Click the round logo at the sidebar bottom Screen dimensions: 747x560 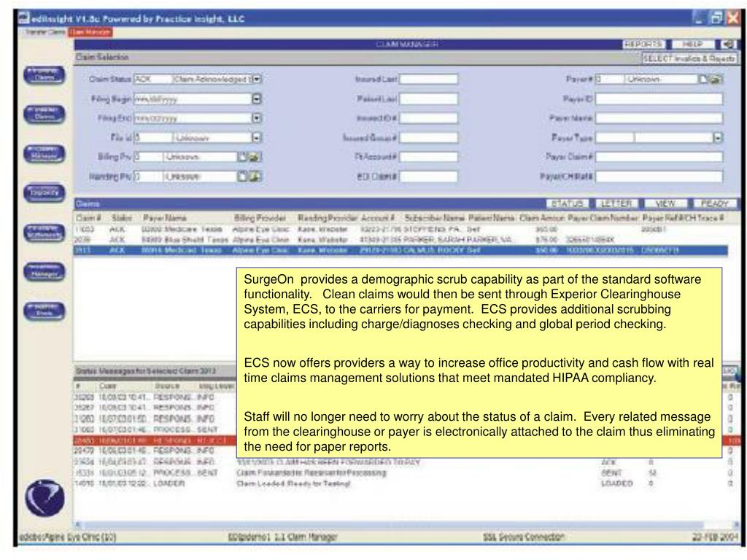point(44,498)
